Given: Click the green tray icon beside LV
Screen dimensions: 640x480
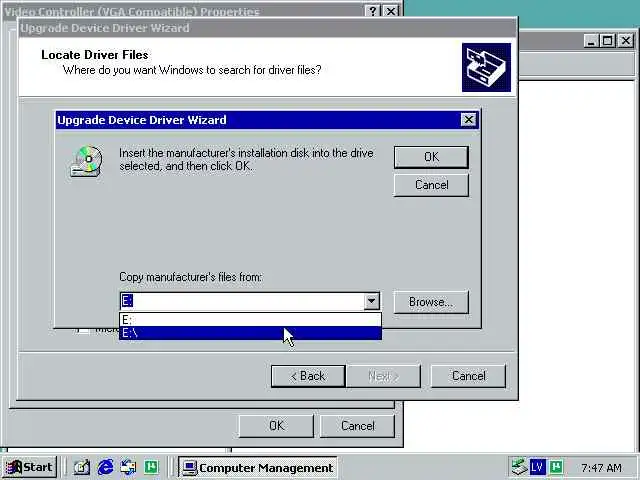Looking at the screenshot, I should point(556,467).
